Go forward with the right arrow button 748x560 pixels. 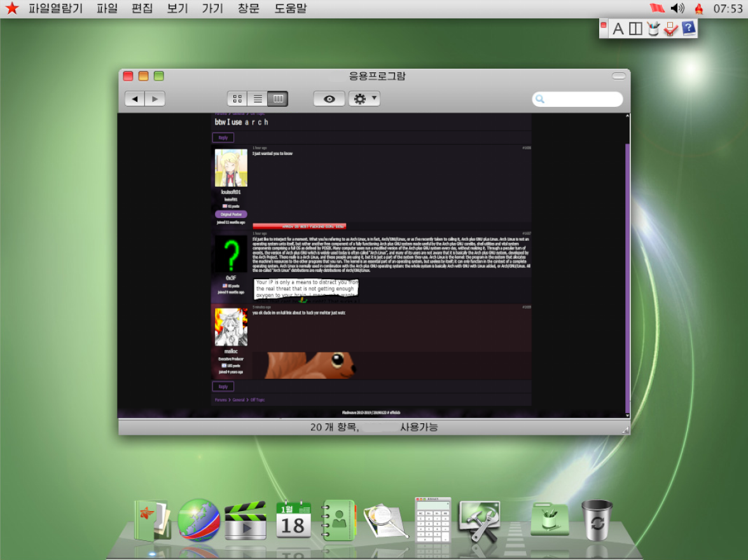click(x=155, y=99)
